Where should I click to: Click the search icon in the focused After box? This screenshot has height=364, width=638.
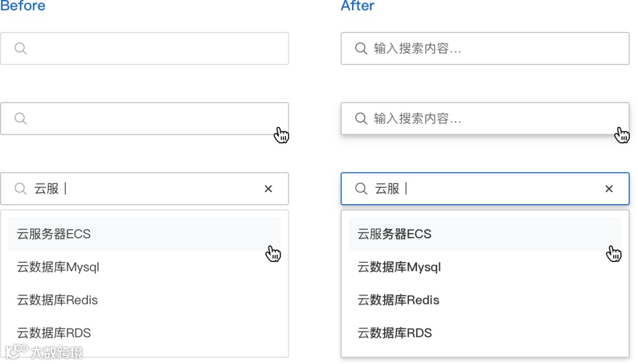pos(361,189)
